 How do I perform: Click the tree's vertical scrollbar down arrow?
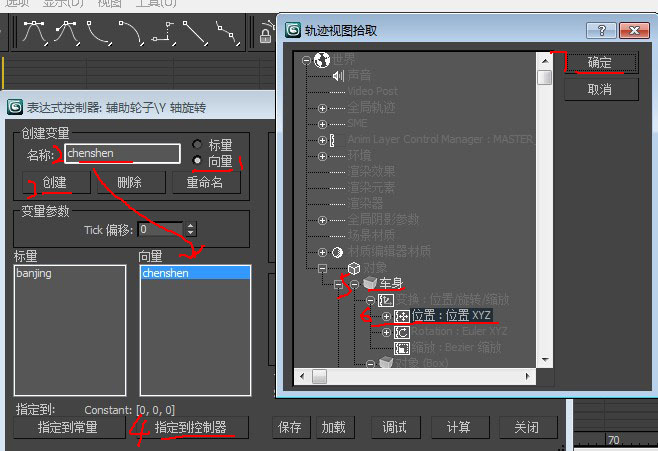pyautogui.click(x=544, y=360)
